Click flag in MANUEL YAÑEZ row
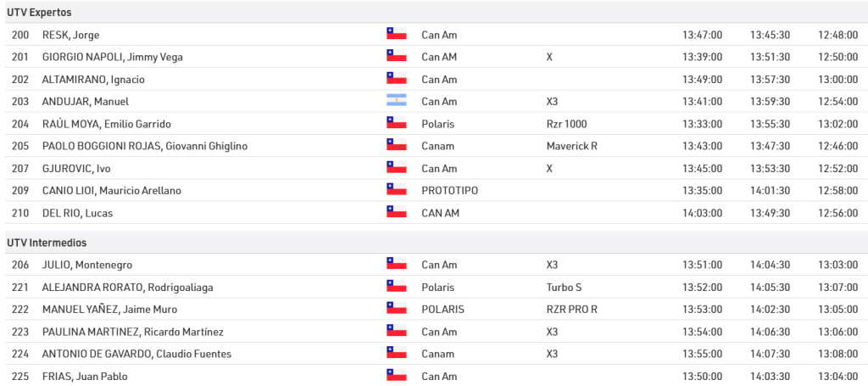Image resolution: width=868 pixels, height=386 pixels. pos(396,309)
